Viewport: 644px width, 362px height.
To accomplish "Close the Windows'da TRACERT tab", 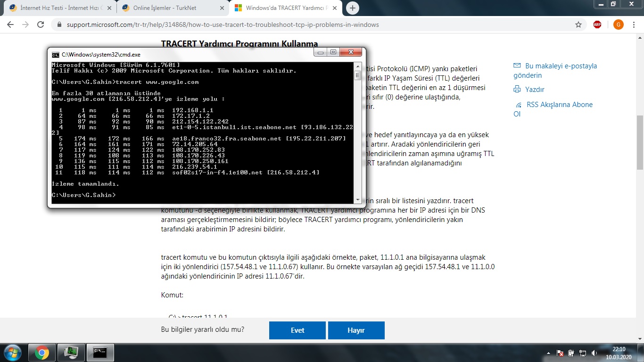I will pos(335,8).
